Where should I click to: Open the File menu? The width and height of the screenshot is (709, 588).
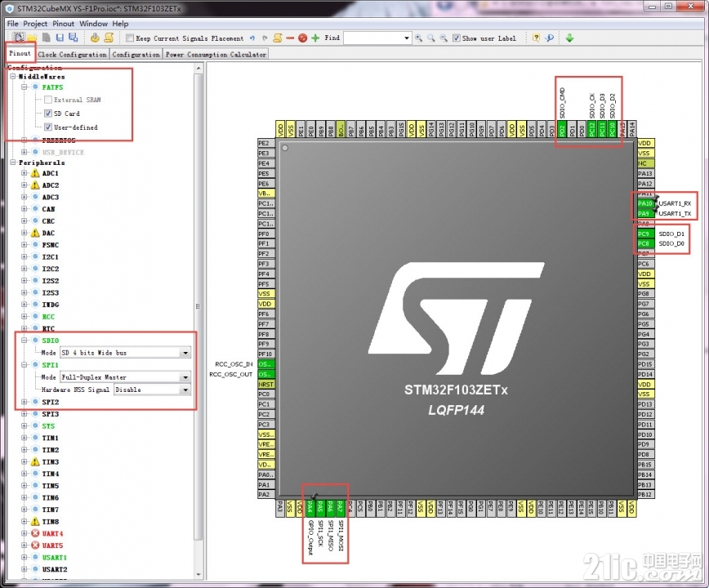[13, 24]
